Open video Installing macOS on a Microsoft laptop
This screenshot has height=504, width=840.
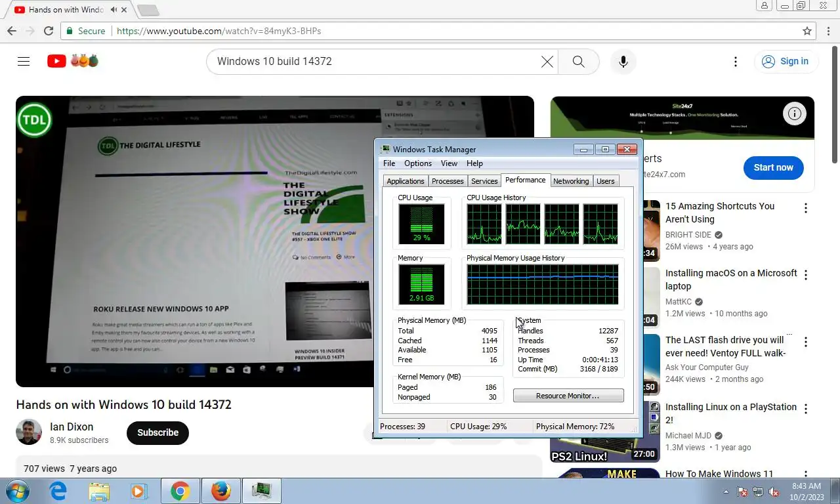pos(731,280)
